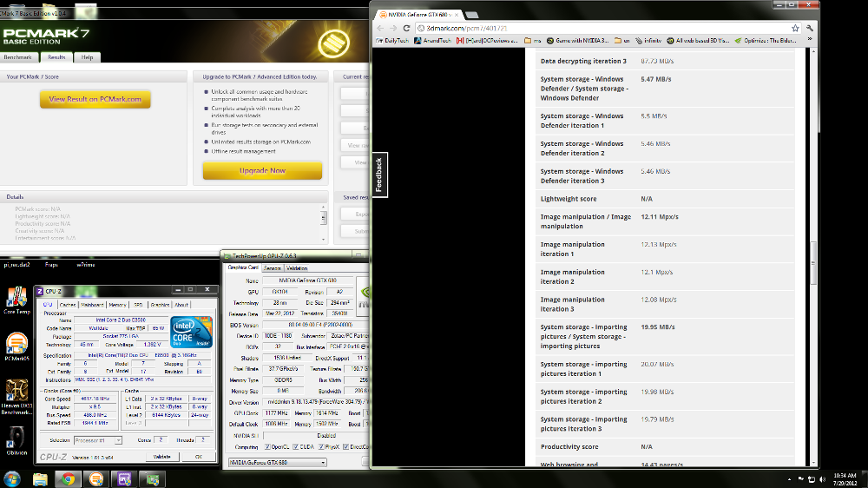Toggle the PhysX checkbox in GPU-Z
The width and height of the screenshot is (868, 488).
pos(321,447)
